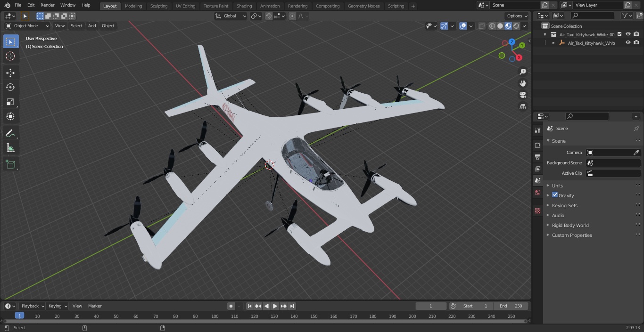Open the viewport Select menu
This screenshot has height=332, width=644.
[x=76, y=26]
